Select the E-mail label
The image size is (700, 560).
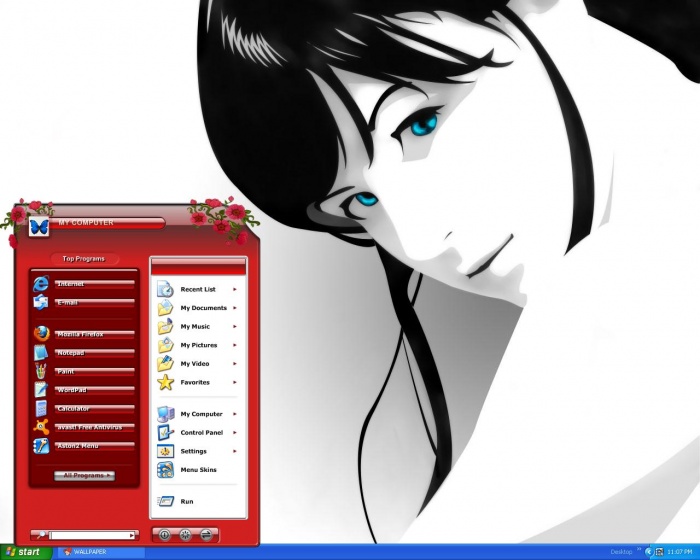tap(67, 302)
